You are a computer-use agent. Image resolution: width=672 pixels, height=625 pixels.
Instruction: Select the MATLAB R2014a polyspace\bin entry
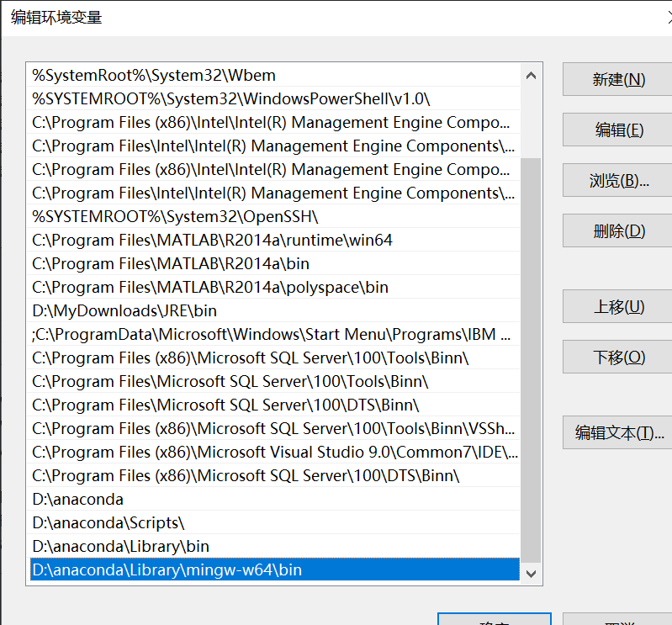click(210, 288)
